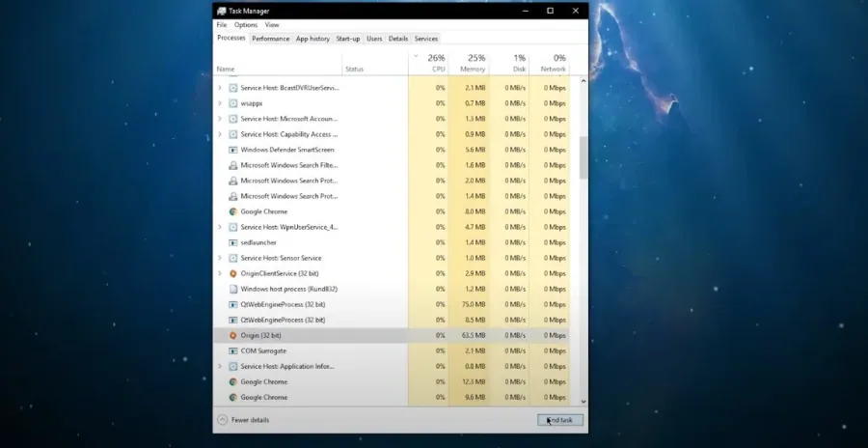868x448 pixels.
Task: Sort by the Disk column header
Action: (x=509, y=63)
